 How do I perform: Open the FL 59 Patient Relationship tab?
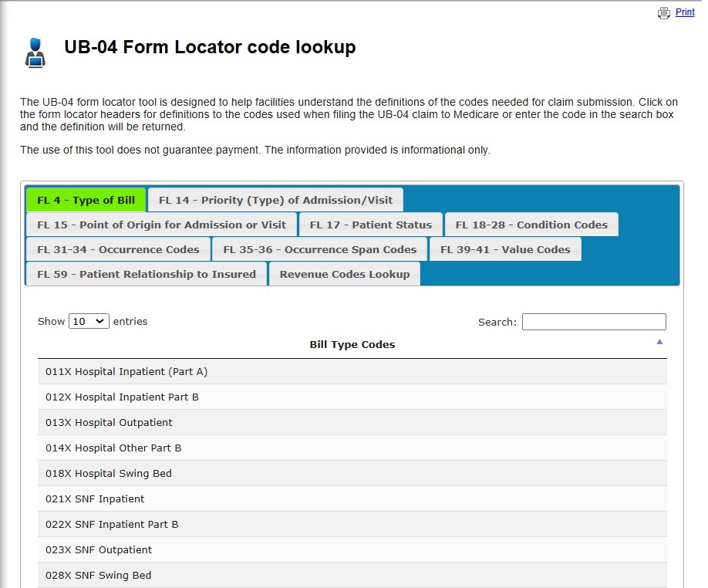pos(145,273)
